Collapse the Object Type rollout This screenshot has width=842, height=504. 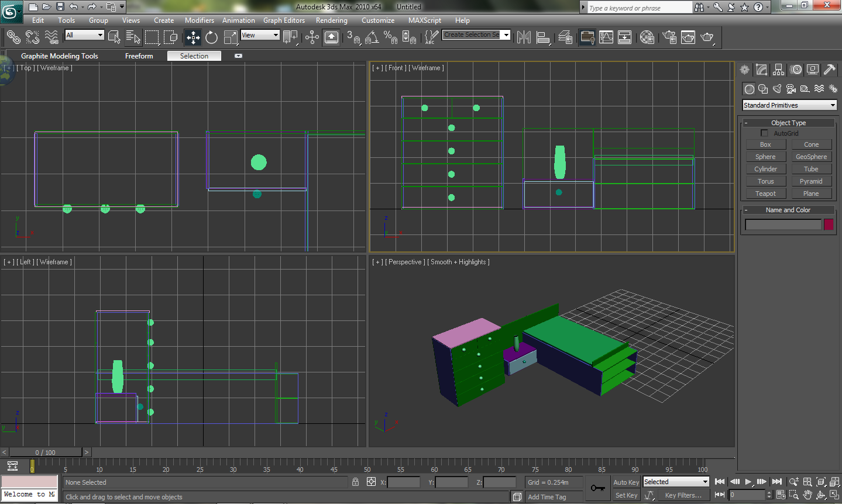[x=788, y=123]
